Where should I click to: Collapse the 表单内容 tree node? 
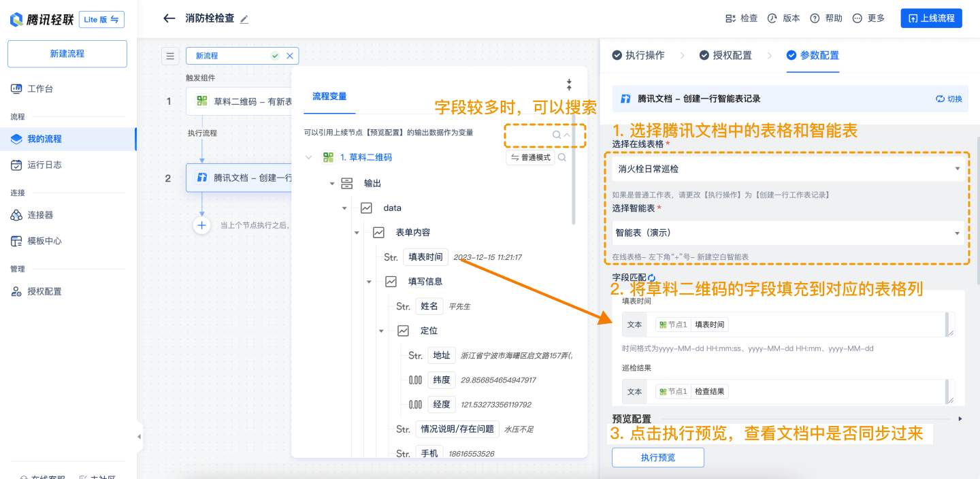coord(357,233)
